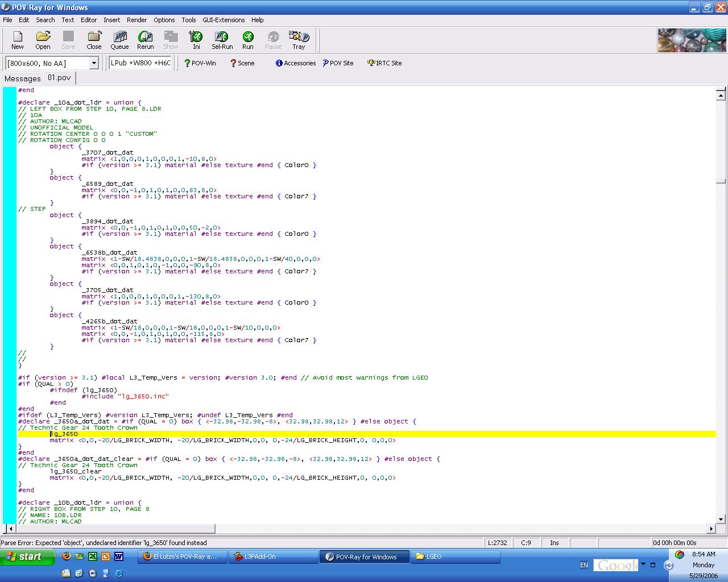The height and width of the screenshot is (582, 728).
Task: Switch to L3PAdd-On taskbar window
Action: 274,556
